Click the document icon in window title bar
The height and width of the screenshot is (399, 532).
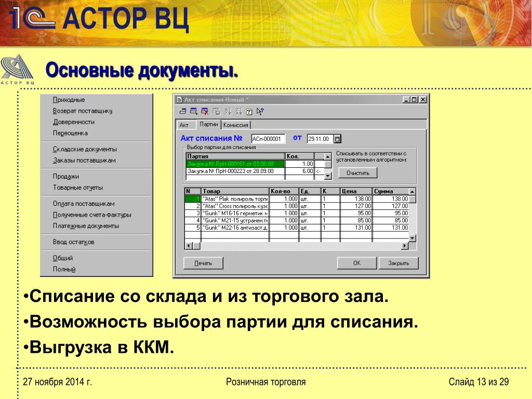click(180, 100)
